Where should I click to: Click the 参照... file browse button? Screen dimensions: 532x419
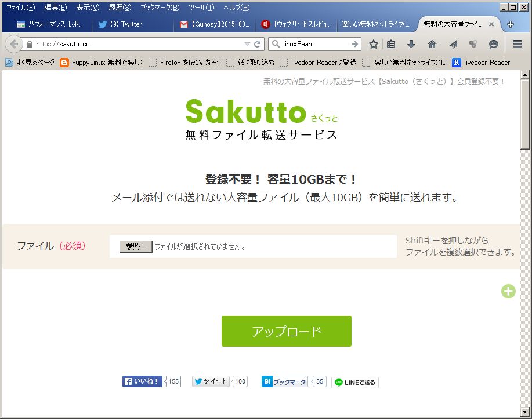click(136, 246)
